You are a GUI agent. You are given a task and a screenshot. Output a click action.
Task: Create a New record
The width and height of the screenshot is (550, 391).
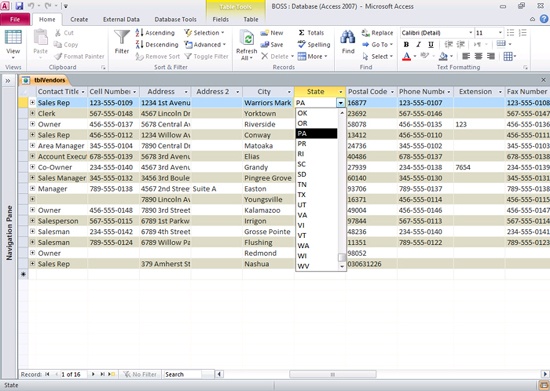click(x=272, y=33)
